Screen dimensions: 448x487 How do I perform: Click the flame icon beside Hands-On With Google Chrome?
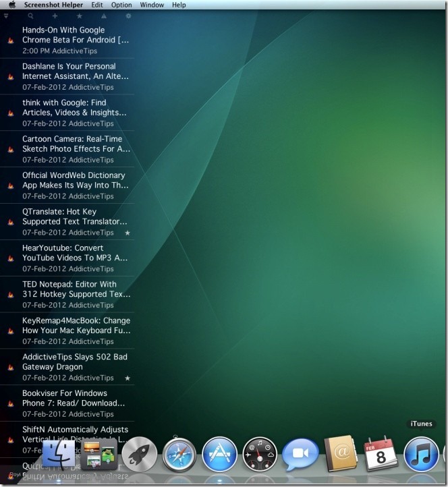coord(11,40)
